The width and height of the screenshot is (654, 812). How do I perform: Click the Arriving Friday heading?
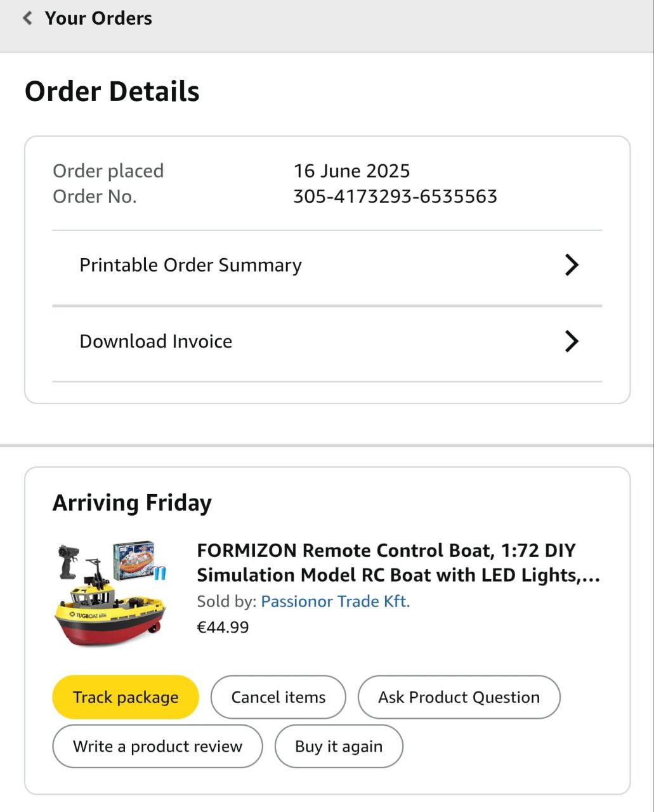tap(132, 503)
